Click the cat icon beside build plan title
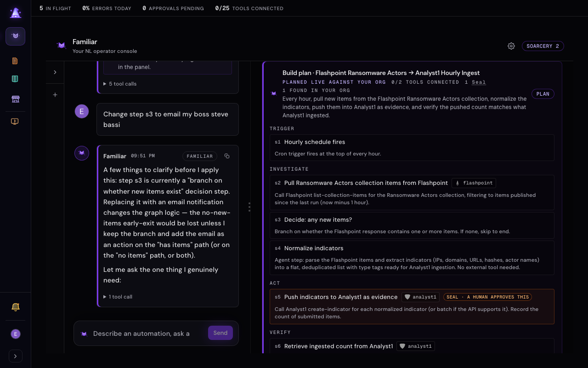Screen dimensions: 588x368 (274, 93)
